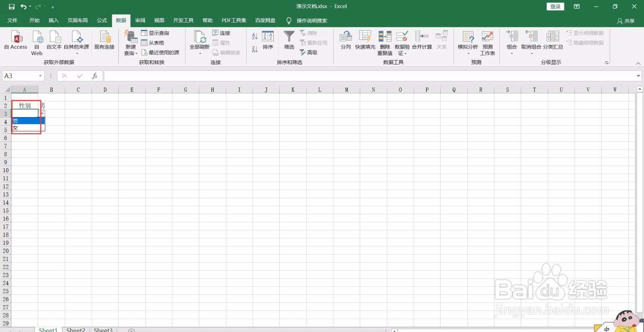Sort ascending A to Z
The height and width of the screenshot is (332, 644).
point(255,36)
